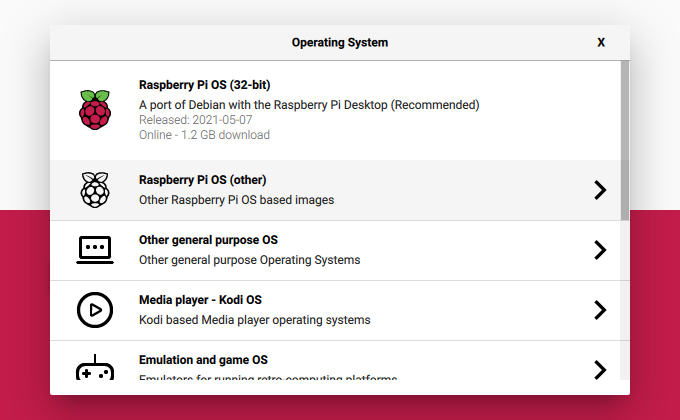This screenshot has height=420, width=680.
Task: Open the Other general purpose OS entry
Action: [x=336, y=250]
